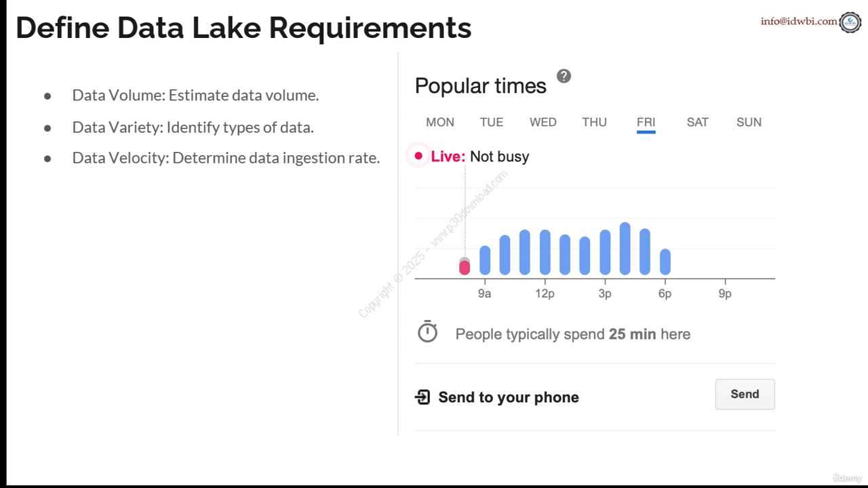868x488 pixels.
Task: Click the info@idwbi.com email link
Action: (799, 21)
